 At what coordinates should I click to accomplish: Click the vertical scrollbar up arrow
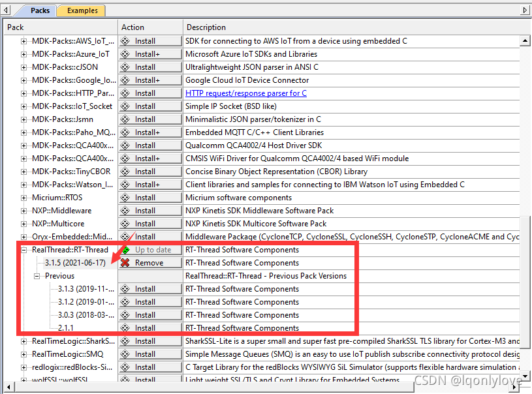pos(525,41)
